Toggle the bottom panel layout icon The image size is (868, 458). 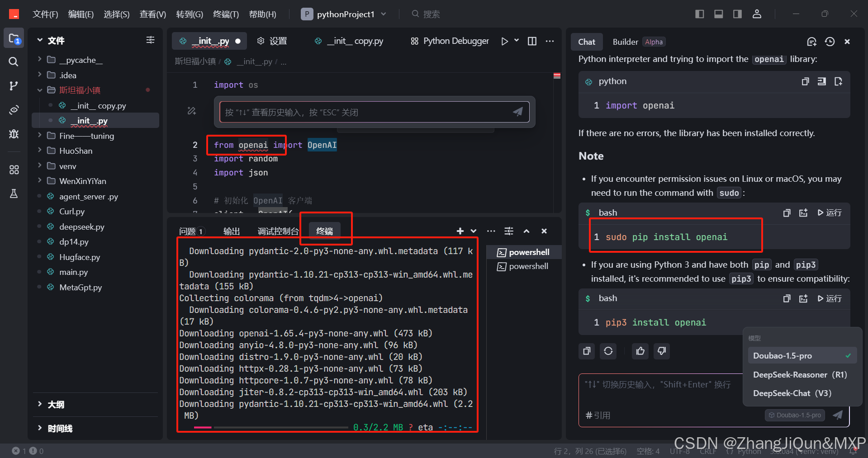tap(718, 14)
